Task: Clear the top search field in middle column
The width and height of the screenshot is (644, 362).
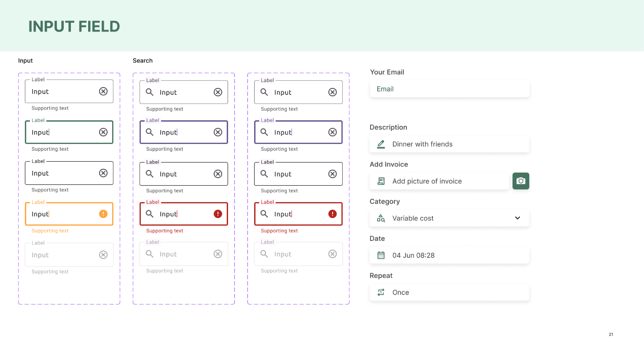Action: click(218, 92)
